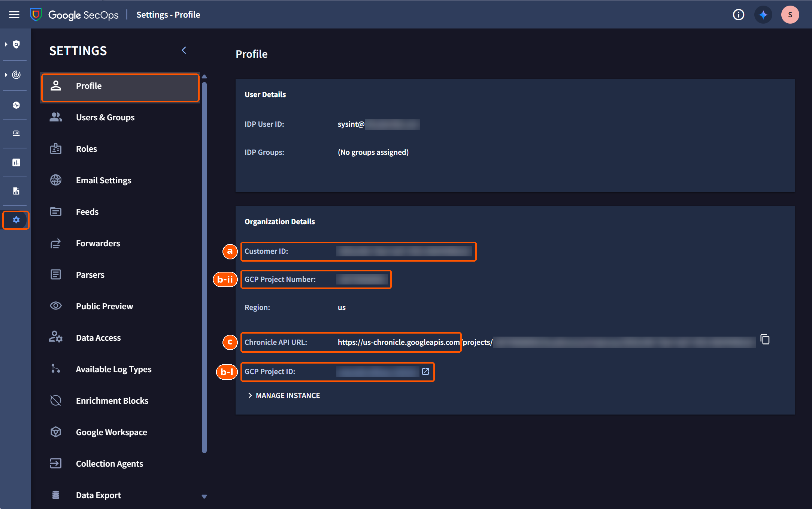812x509 pixels.
Task: Open the pulse activity rail icon
Action: pyautogui.click(x=16, y=105)
